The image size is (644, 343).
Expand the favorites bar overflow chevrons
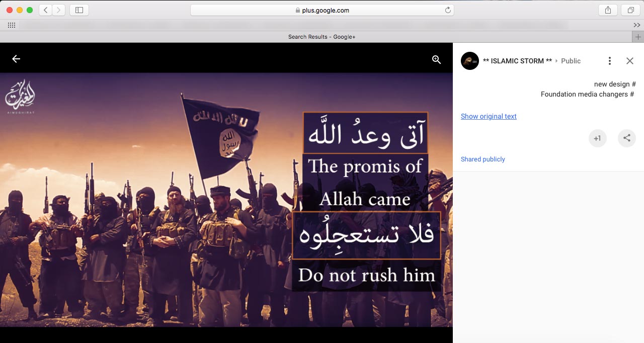coord(636,25)
